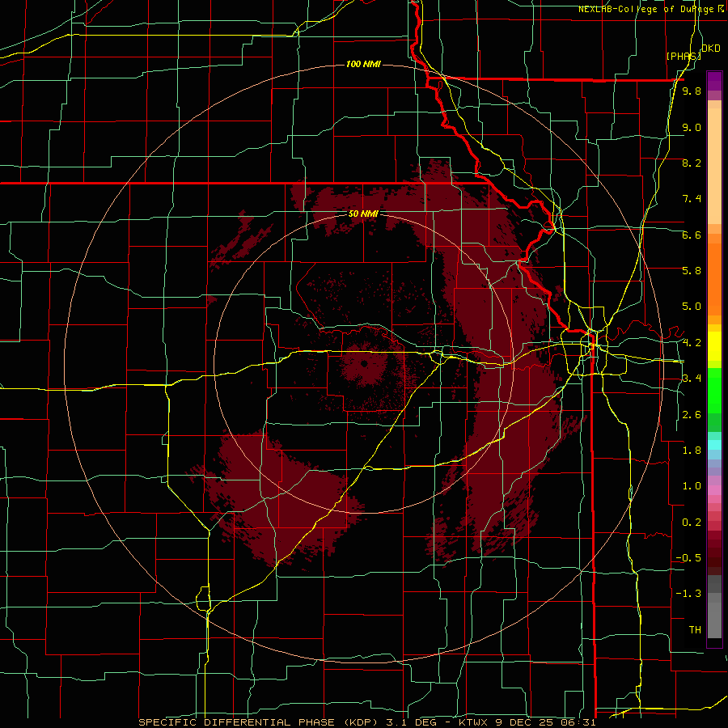The image size is (728, 728).
Task: Click the 'SPECIFIC DIFFERENTIAL PHASE (KDP)' caption
Action: click(x=260, y=722)
